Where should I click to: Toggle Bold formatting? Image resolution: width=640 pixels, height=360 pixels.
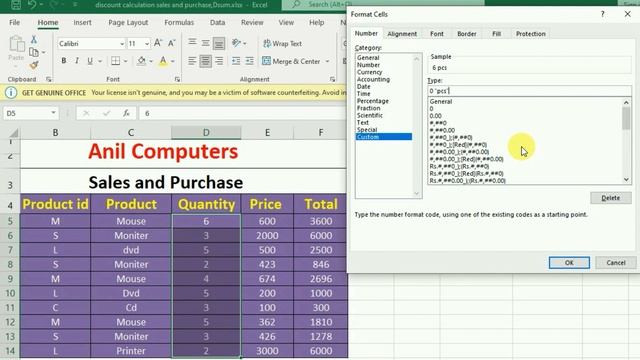click(64, 61)
